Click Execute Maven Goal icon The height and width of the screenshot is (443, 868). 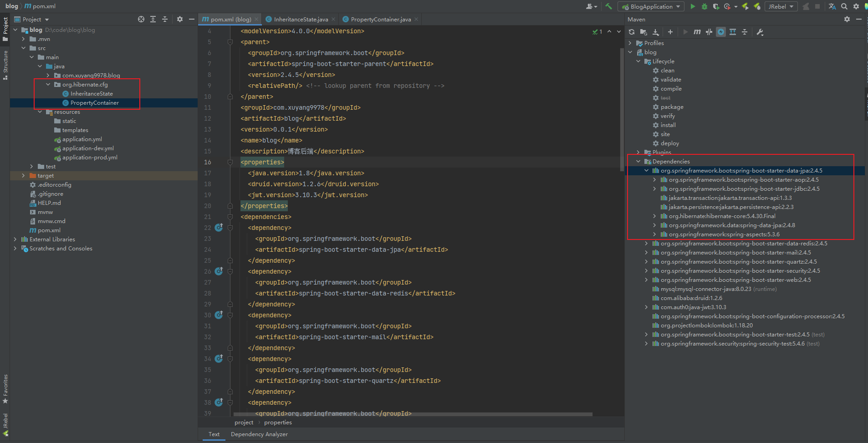697,32
